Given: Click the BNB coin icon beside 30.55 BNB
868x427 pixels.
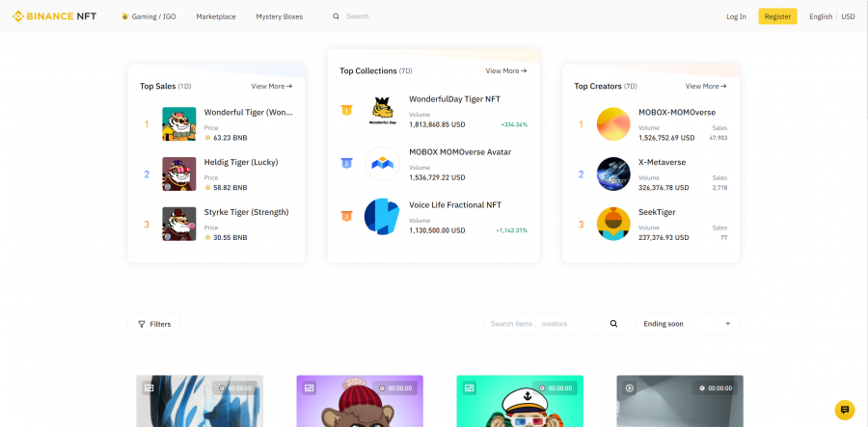Looking at the screenshot, I should point(207,238).
